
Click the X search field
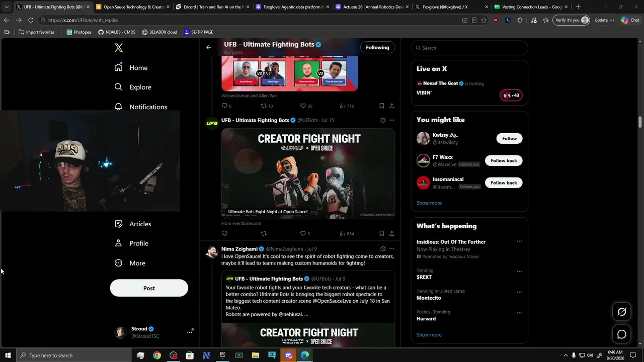pos(469,48)
